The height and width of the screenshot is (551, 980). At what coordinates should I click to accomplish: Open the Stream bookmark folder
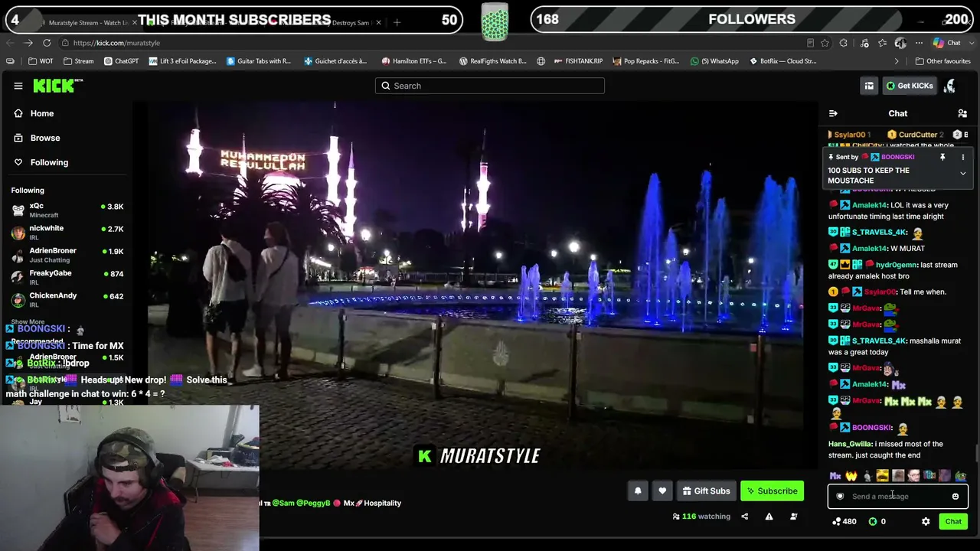pyautogui.click(x=79, y=61)
